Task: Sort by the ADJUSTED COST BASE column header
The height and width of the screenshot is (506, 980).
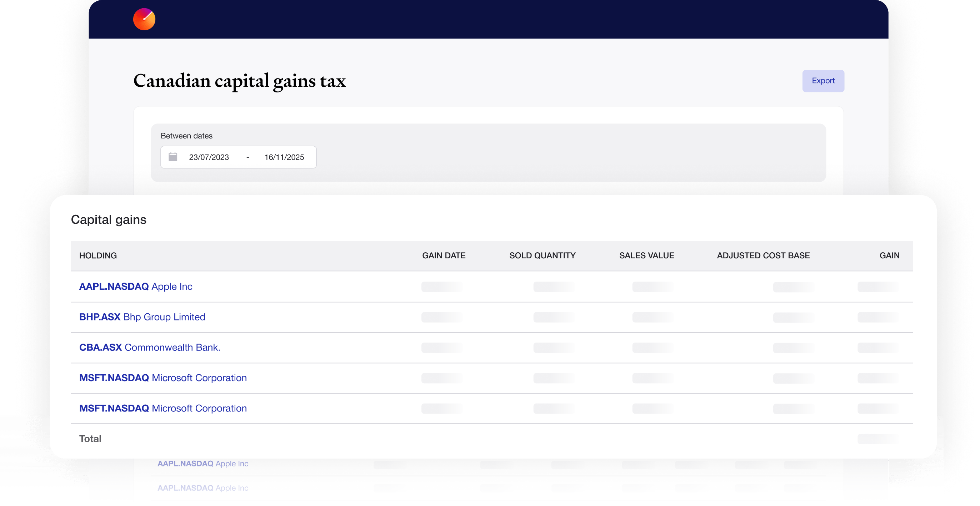Action: tap(763, 255)
